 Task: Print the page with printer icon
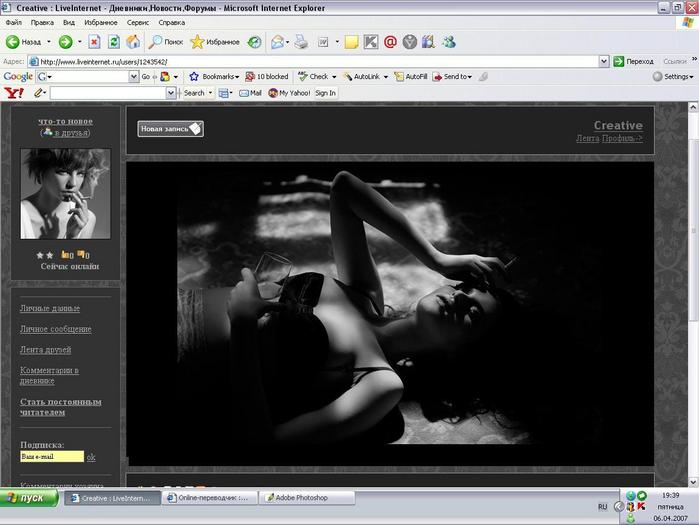(301, 42)
